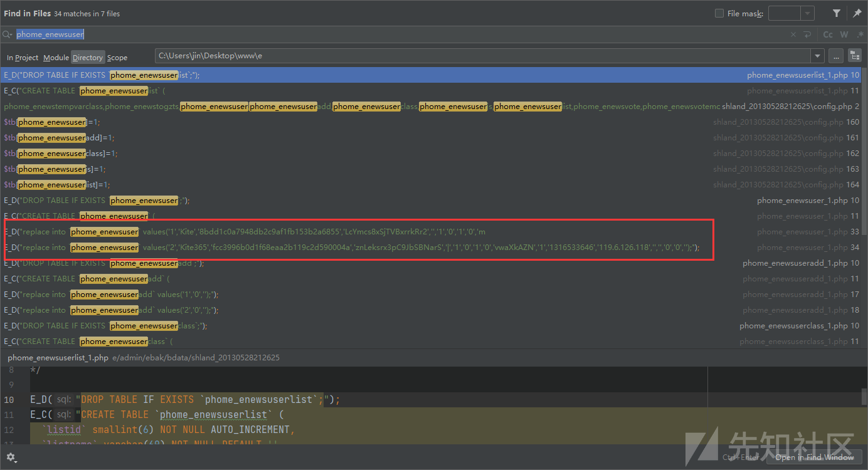Click preview path e/admin/ebak/bdata/shland_20130528212625
868x470 pixels.
196,358
